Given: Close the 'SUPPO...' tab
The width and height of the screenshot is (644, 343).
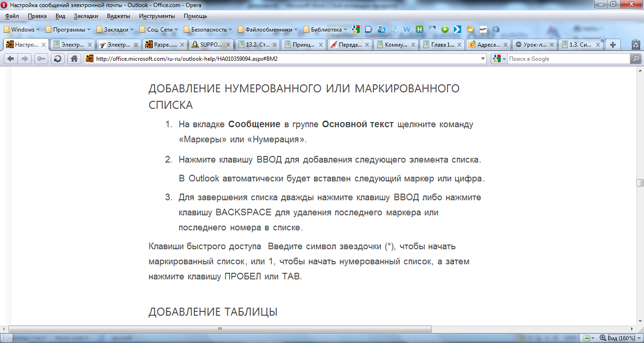Looking at the screenshot, I should [228, 45].
